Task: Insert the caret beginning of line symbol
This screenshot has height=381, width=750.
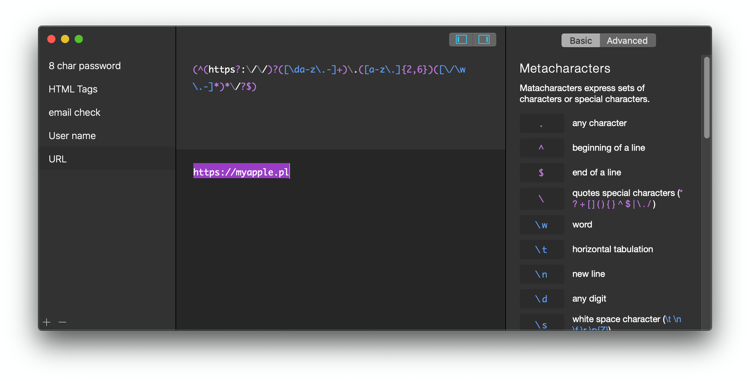Action: pyautogui.click(x=541, y=148)
